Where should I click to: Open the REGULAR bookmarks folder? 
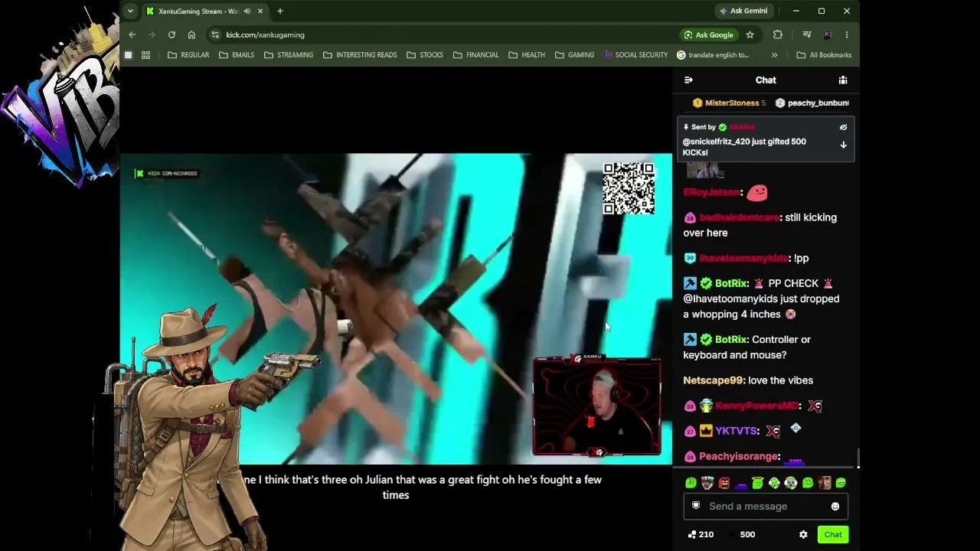pyautogui.click(x=188, y=55)
